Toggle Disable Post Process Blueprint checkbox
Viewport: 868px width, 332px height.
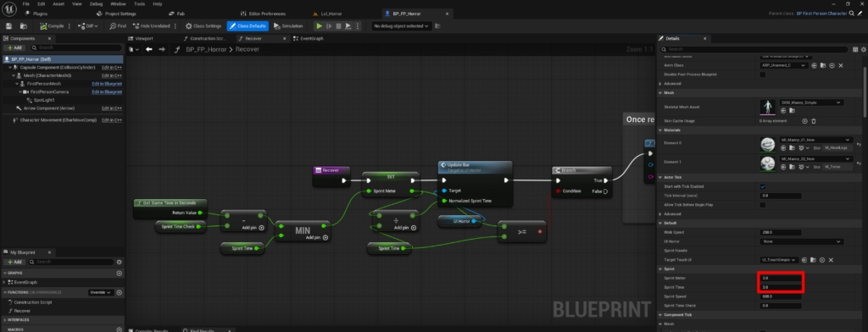pos(763,75)
